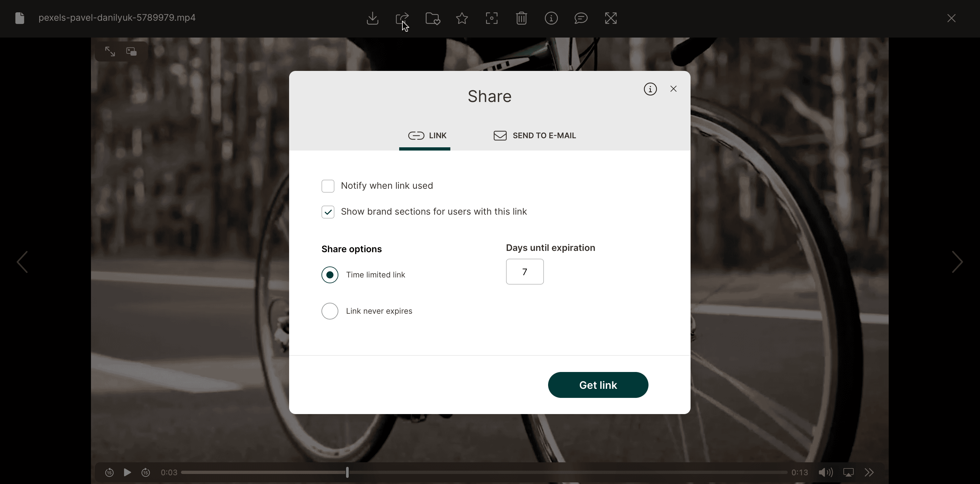Enable Notify when link used
980x484 pixels.
[328, 186]
